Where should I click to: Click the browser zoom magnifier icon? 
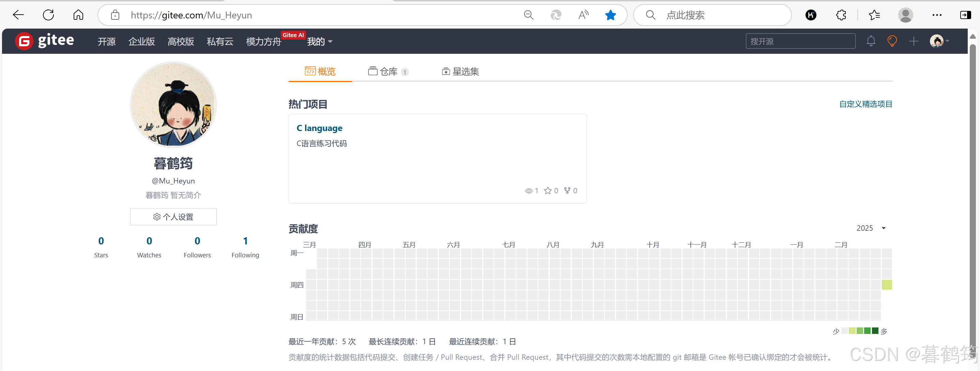point(529,15)
